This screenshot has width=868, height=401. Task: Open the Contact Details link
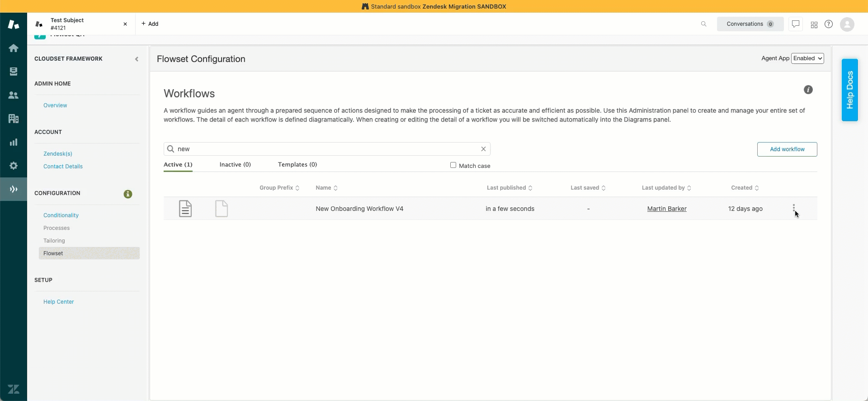pyautogui.click(x=63, y=167)
